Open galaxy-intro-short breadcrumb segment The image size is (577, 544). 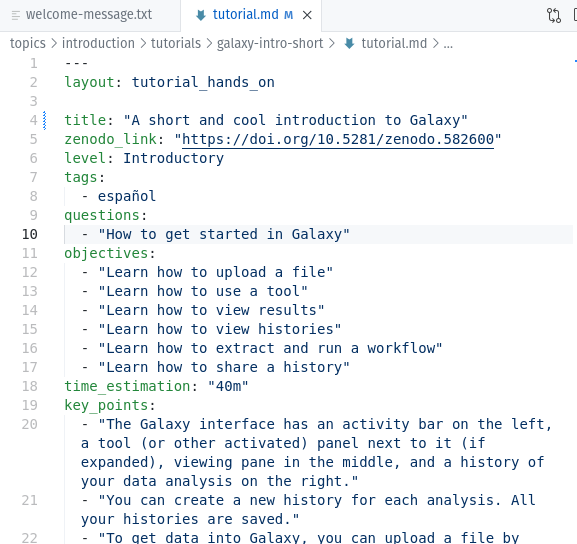click(270, 43)
